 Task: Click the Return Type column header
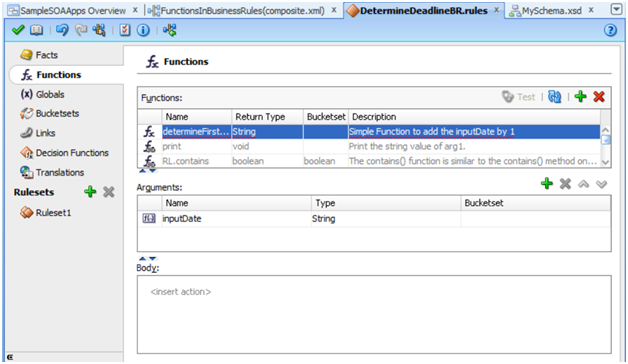click(267, 117)
